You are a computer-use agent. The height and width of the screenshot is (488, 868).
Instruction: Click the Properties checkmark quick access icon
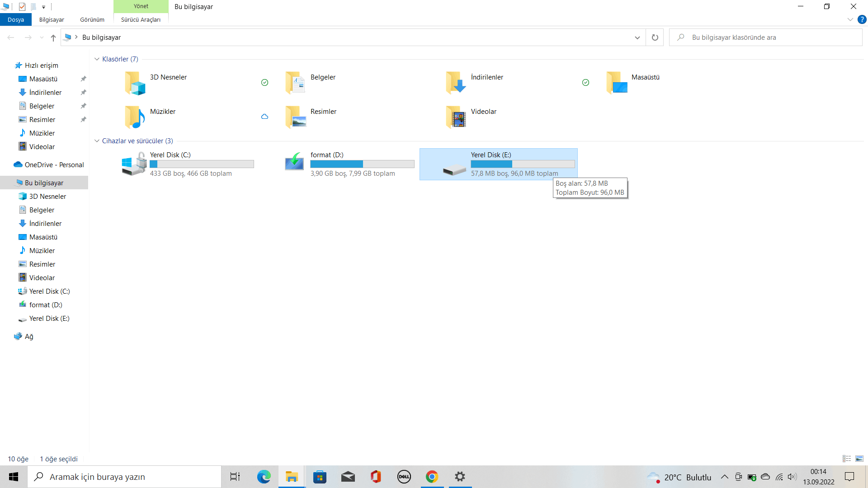coord(22,7)
